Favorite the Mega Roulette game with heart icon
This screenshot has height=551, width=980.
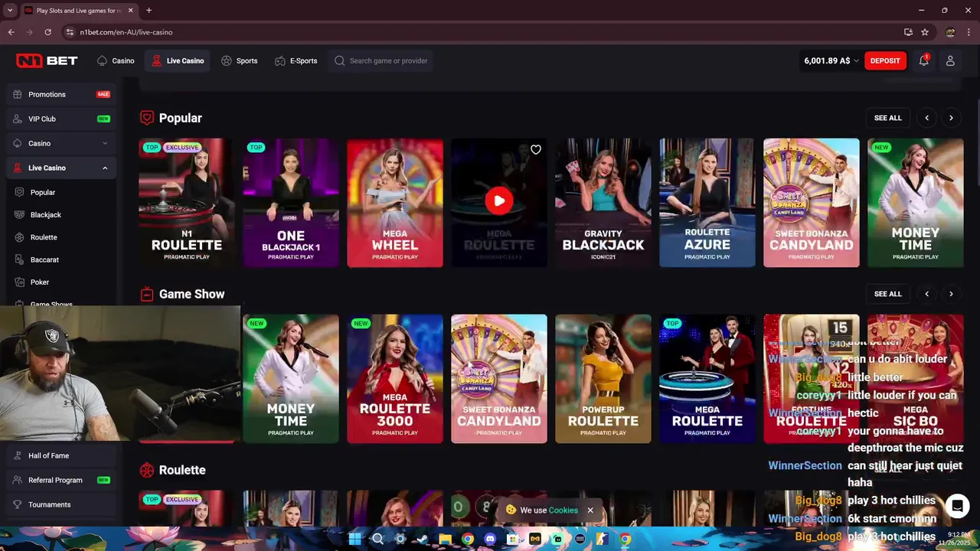point(536,149)
